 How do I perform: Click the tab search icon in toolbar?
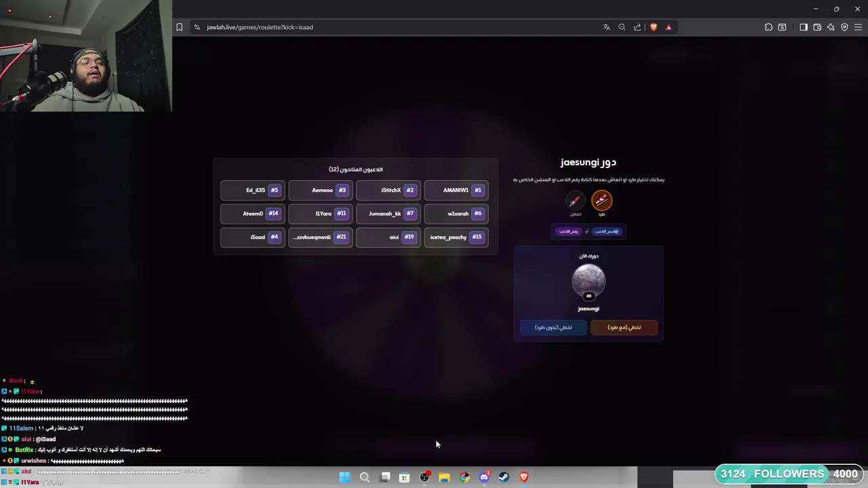(x=782, y=27)
